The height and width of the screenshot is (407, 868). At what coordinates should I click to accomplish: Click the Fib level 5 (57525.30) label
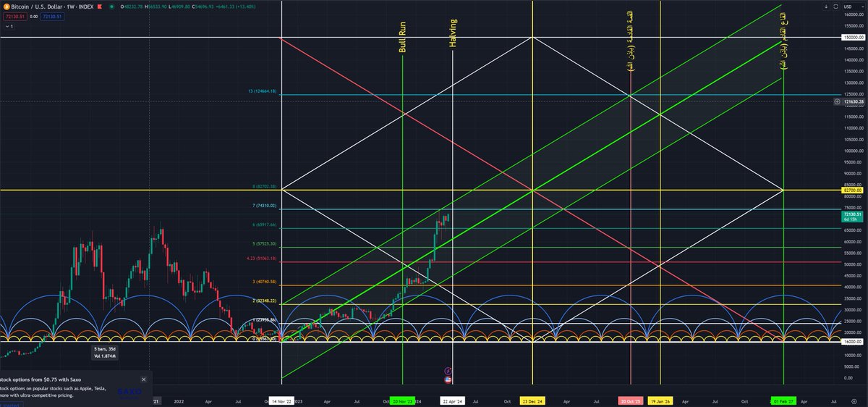[264, 244]
